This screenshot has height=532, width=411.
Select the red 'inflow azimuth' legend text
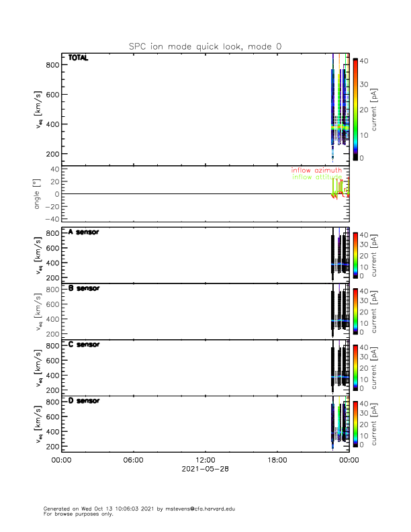316,171
